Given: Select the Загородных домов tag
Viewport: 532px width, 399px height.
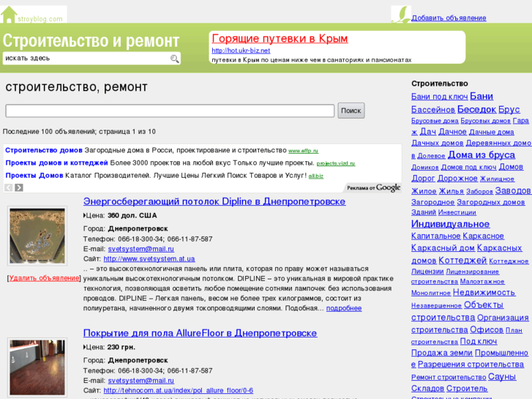Looking at the screenshot, I should 490,203.
